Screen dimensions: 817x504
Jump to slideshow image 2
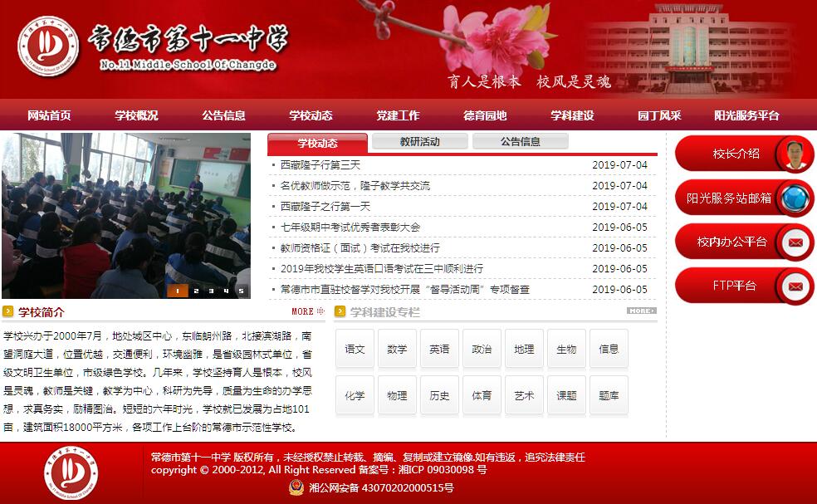196,291
